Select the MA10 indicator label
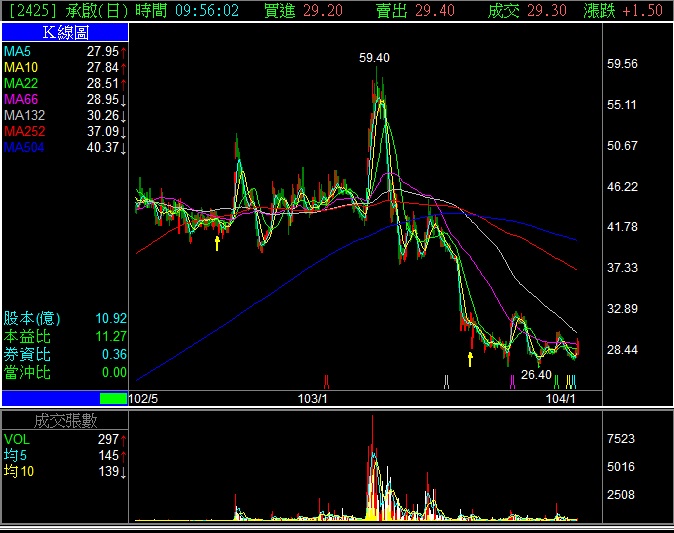Image resolution: width=674 pixels, height=533 pixels. [x=21, y=67]
